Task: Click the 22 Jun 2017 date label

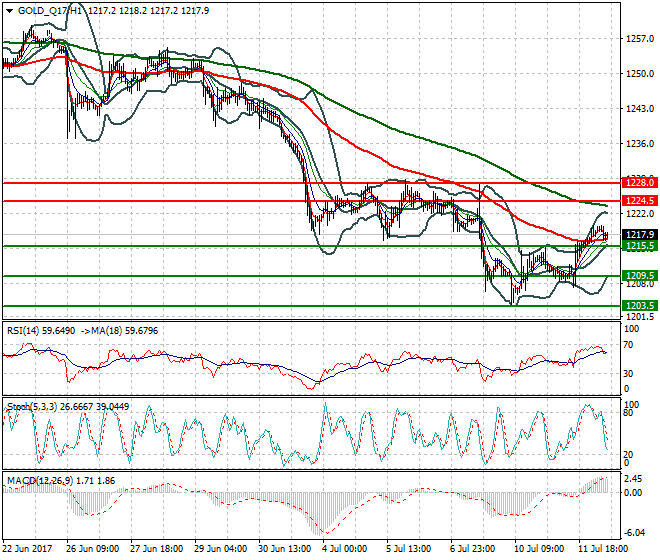Action: [x=27, y=549]
